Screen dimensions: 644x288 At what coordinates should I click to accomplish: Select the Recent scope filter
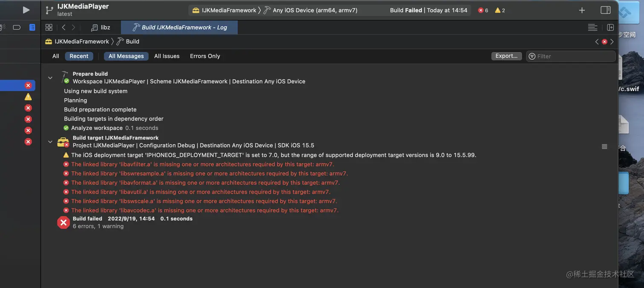79,56
